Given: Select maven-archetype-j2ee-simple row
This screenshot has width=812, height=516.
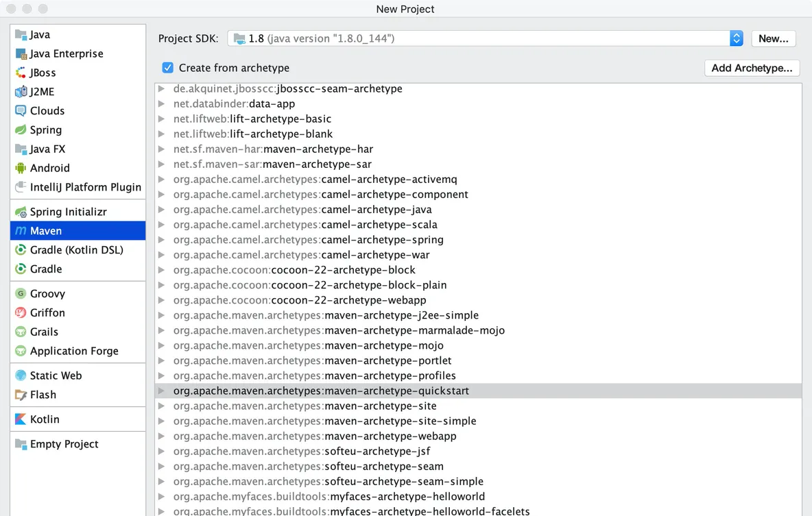Looking at the screenshot, I should pyautogui.click(x=478, y=315).
